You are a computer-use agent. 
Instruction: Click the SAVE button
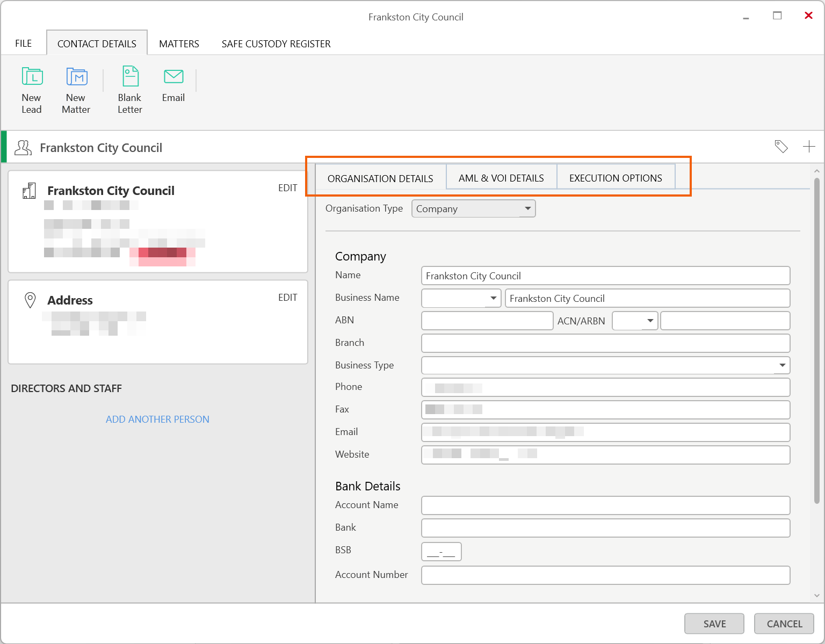click(714, 624)
